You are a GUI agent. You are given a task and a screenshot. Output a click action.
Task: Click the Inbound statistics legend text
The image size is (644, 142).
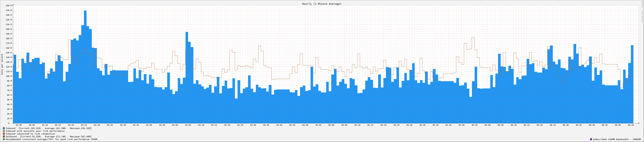click(49, 128)
